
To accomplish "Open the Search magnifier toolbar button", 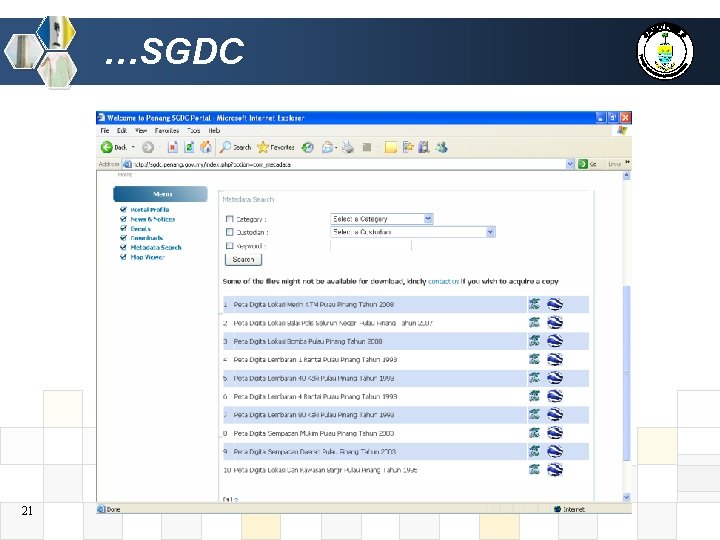I will [x=235, y=147].
